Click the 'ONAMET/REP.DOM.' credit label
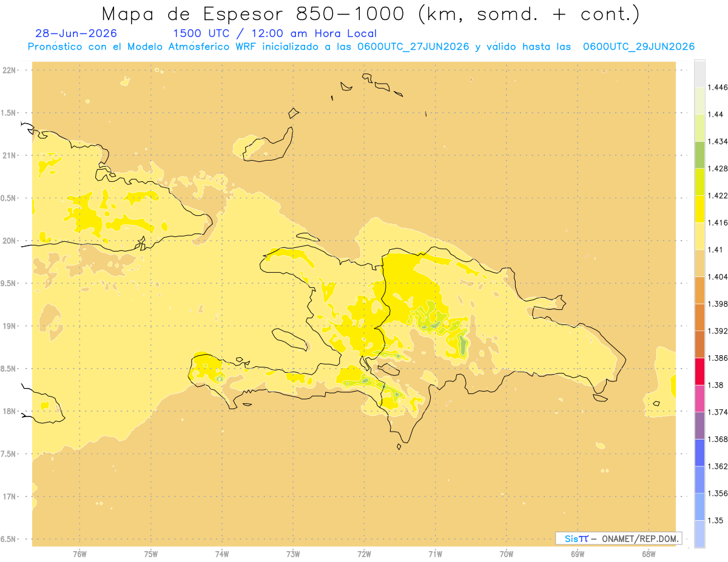 pyautogui.click(x=641, y=538)
